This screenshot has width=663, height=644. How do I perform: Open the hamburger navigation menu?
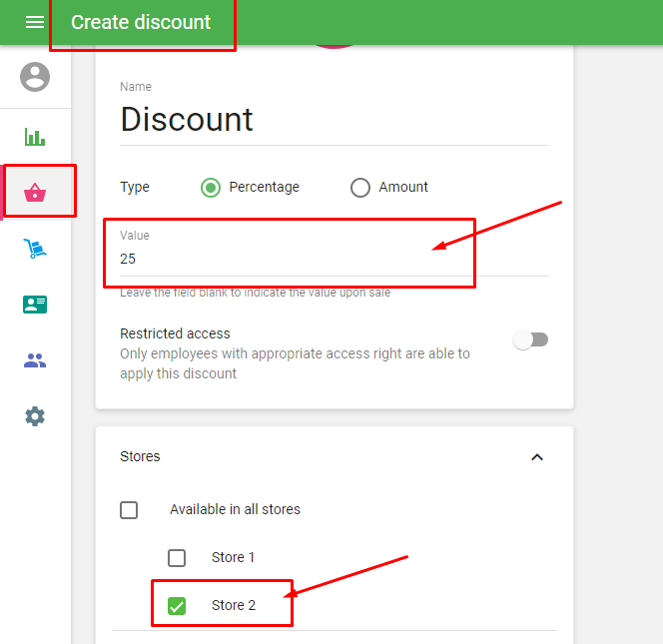(35, 22)
